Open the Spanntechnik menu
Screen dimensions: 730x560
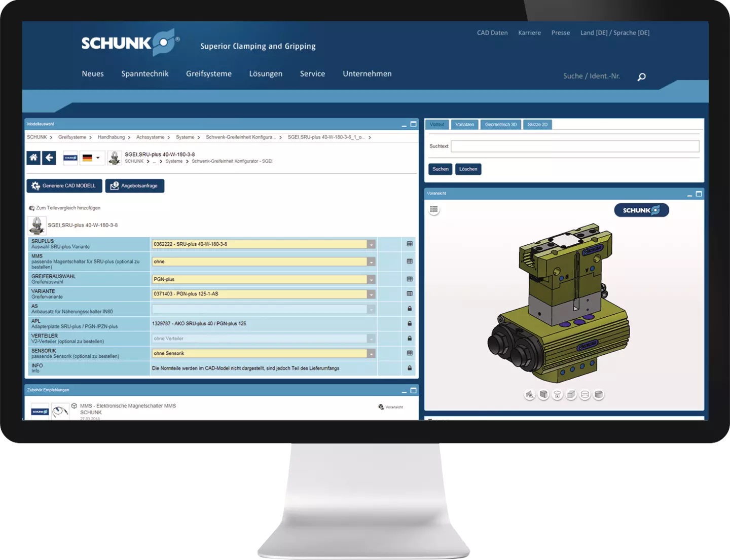(144, 73)
